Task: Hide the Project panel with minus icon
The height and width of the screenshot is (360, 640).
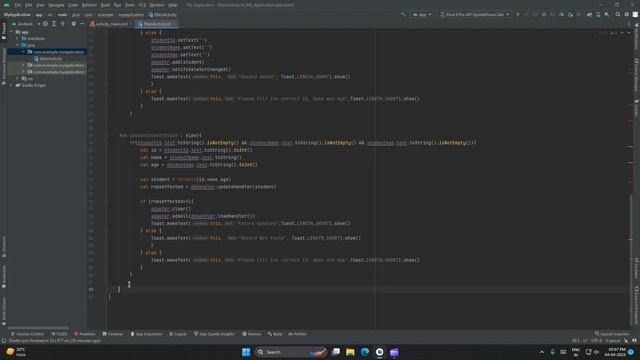Action: pos(82,24)
